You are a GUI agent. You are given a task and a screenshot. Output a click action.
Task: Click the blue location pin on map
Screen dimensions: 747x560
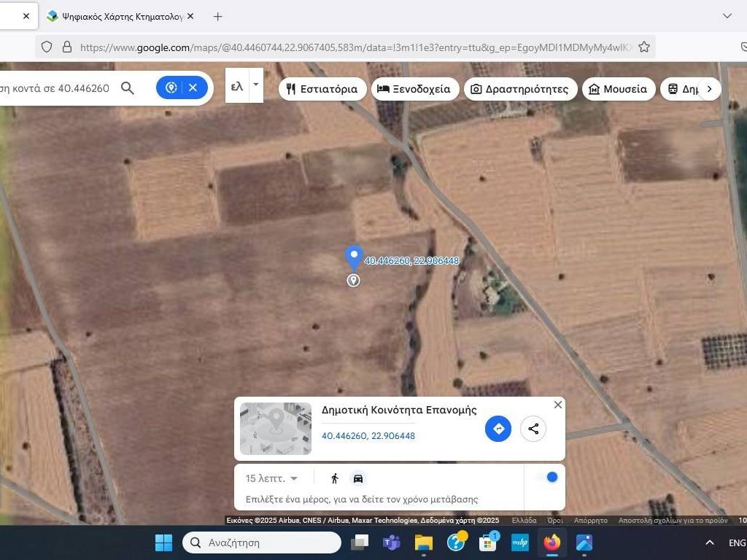coord(354,257)
